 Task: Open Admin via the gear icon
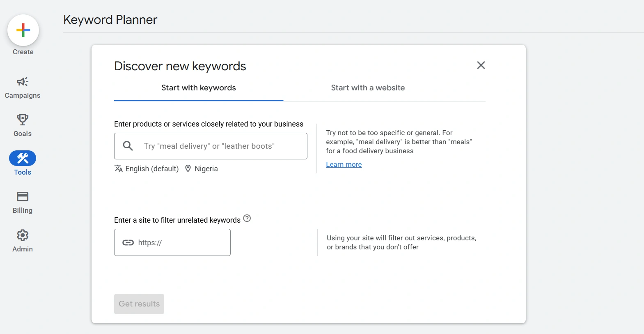pyautogui.click(x=23, y=235)
